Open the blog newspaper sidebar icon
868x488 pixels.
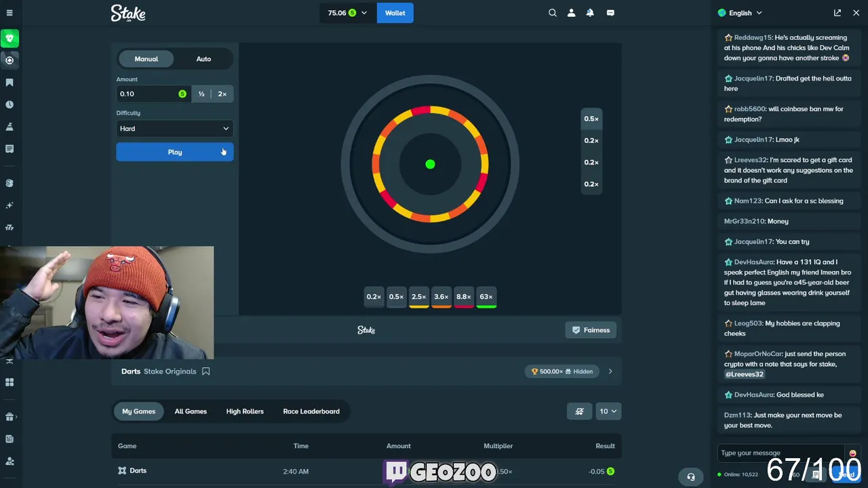[9, 439]
